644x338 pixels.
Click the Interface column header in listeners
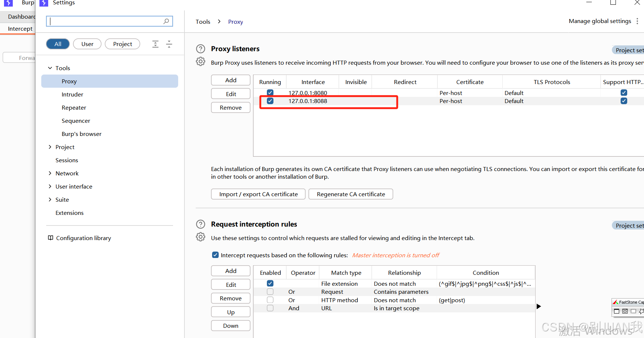point(313,82)
